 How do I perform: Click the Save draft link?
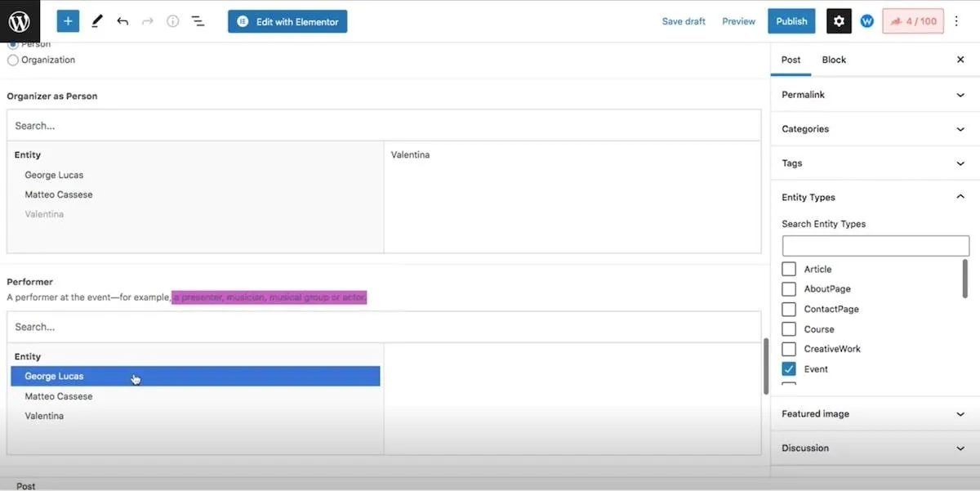point(684,21)
